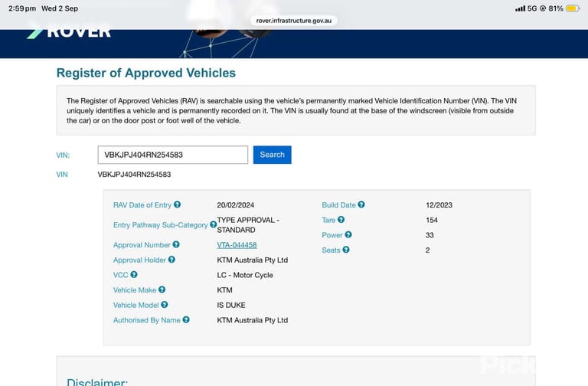Open help icon beside Seats

tap(346, 250)
